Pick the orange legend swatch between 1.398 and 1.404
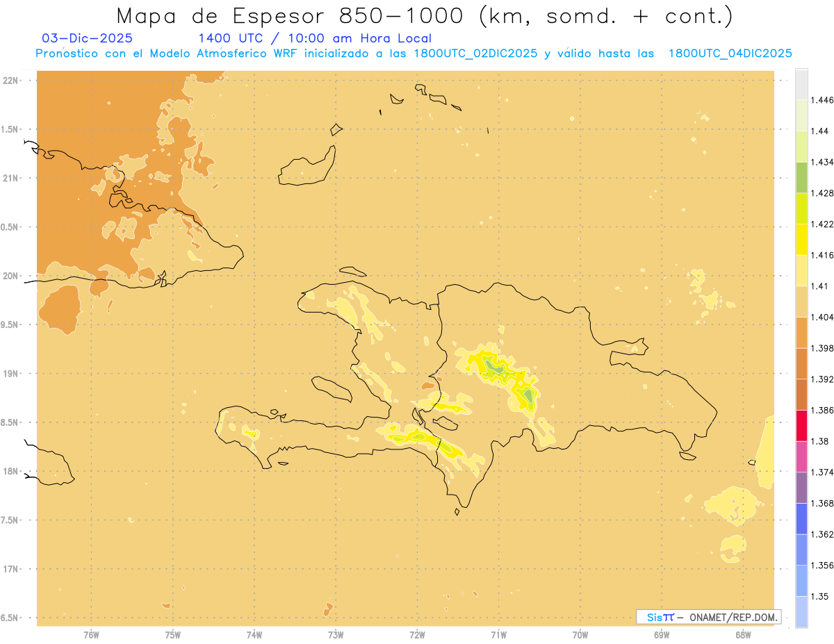Viewport: 834px width, 644px height. pyautogui.click(x=801, y=332)
